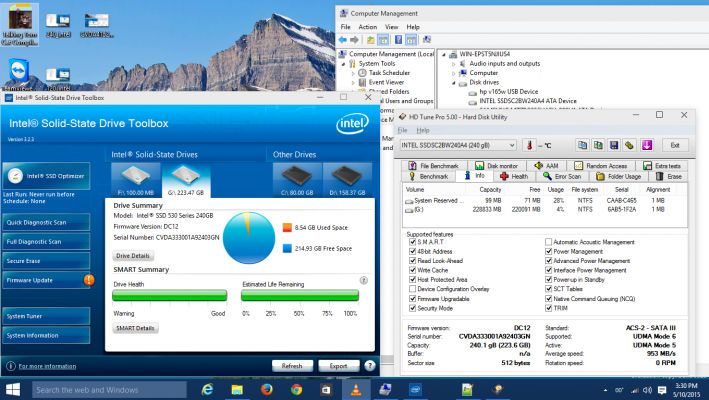The image size is (709, 400).
Task: Toggle 48-bit Address checkbox
Action: (412, 251)
